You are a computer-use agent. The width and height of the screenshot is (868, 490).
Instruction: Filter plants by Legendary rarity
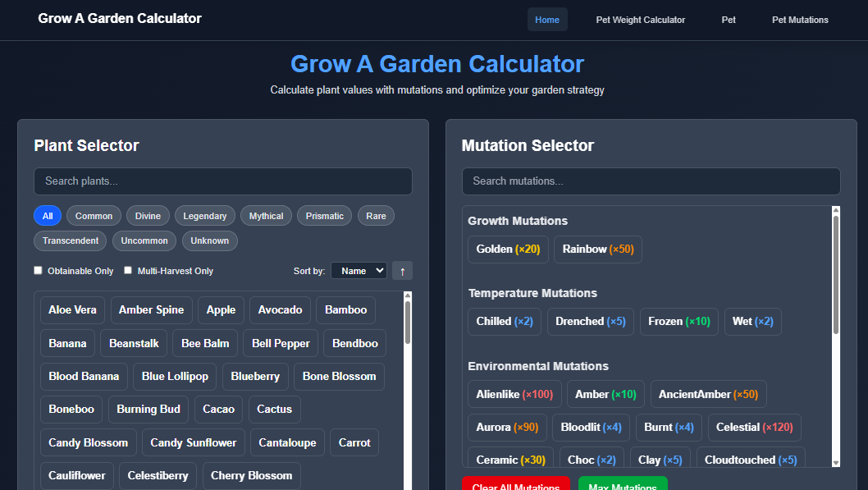point(204,215)
